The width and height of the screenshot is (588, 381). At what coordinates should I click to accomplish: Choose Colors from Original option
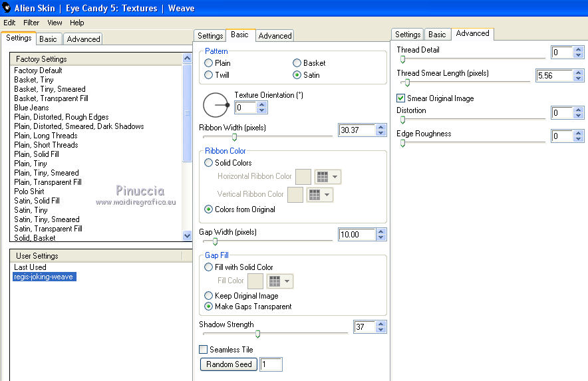point(208,209)
